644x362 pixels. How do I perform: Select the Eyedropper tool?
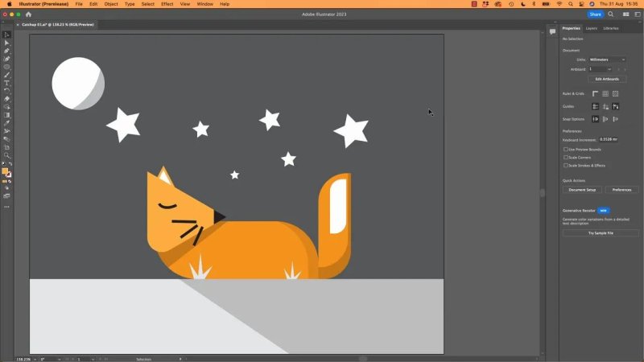(6, 123)
